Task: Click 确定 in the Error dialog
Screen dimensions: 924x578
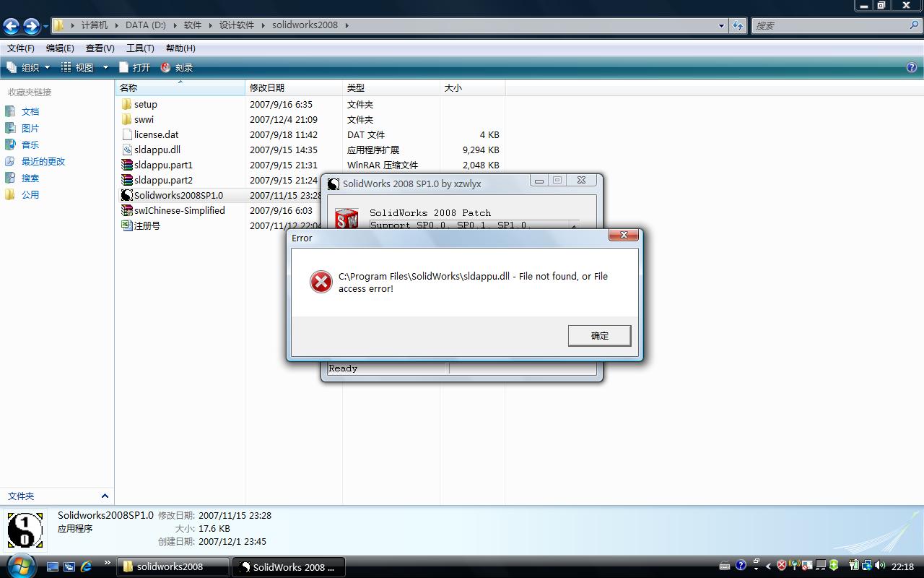Action: click(599, 335)
